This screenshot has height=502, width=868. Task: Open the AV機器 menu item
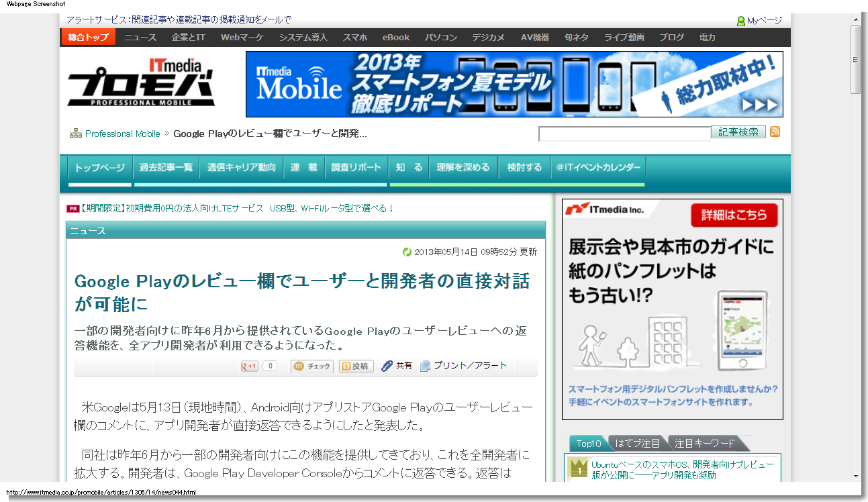(x=535, y=38)
